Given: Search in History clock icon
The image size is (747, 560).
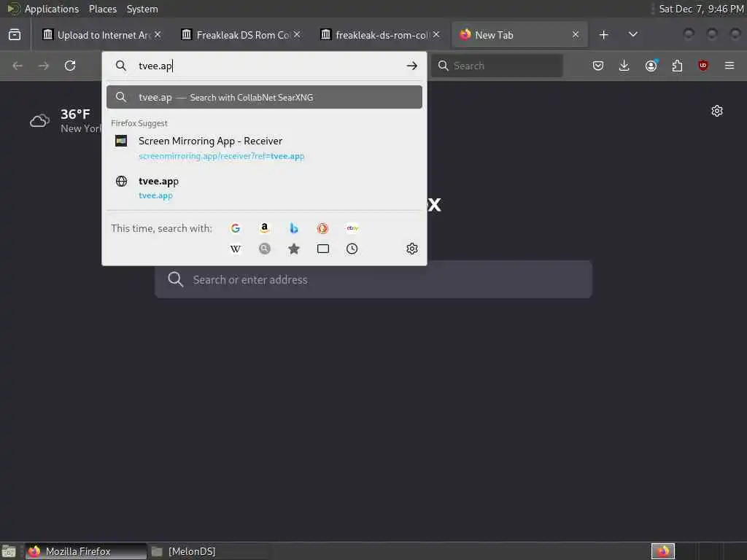Looking at the screenshot, I should (352, 249).
